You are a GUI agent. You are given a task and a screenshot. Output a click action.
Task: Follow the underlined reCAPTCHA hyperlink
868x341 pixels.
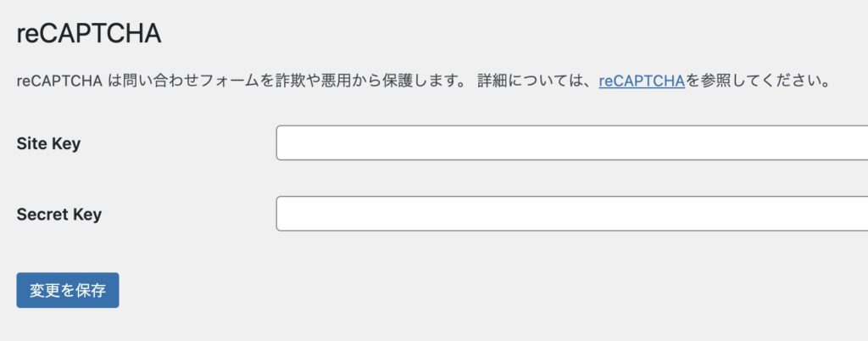(x=641, y=82)
